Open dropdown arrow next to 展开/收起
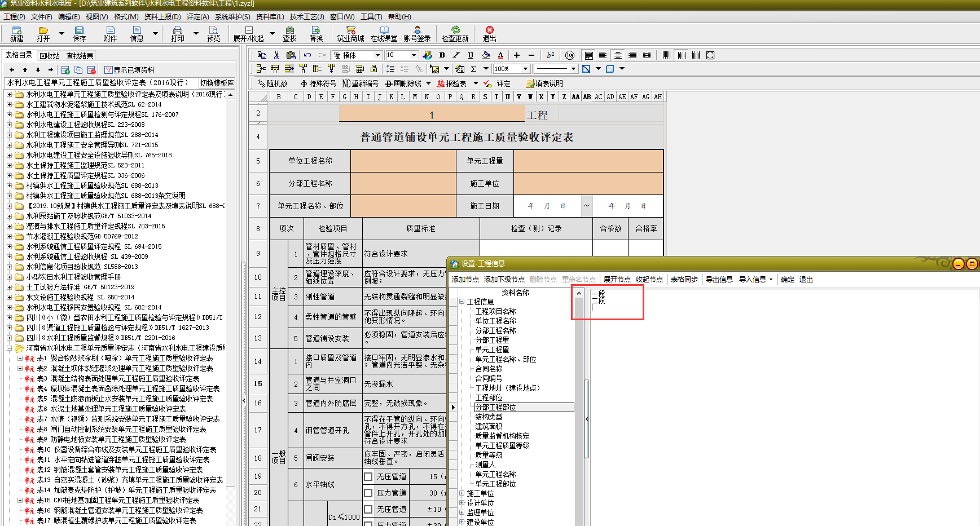 pos(271,34)
